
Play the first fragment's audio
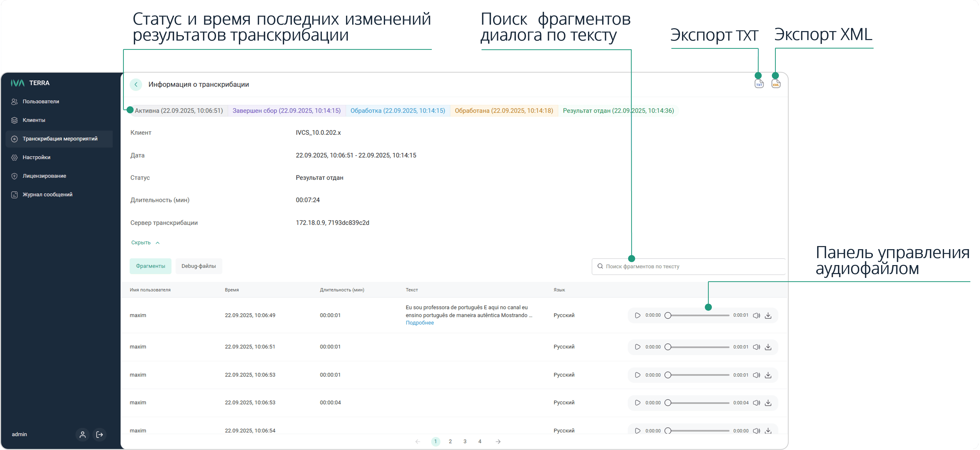(x=638, y=315)
